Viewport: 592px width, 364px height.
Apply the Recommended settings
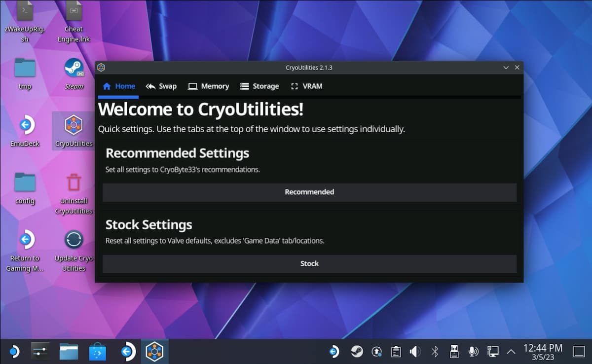point(309,192)
